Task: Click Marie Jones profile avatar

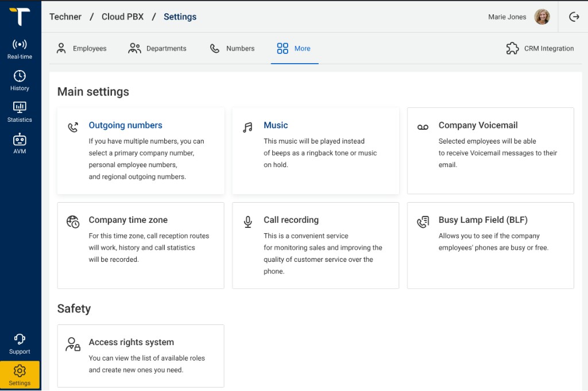Action: 542,17
